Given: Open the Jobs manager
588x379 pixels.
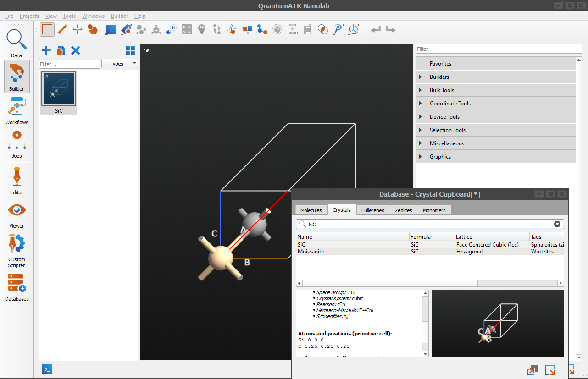Looking at the screenshot, I should point(17,143).
